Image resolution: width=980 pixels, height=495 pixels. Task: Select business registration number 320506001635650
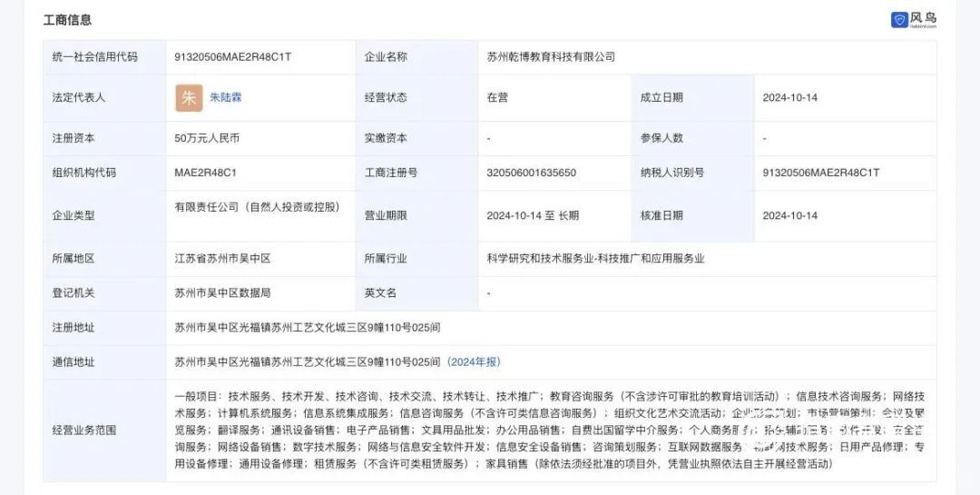tap(531, 172)
